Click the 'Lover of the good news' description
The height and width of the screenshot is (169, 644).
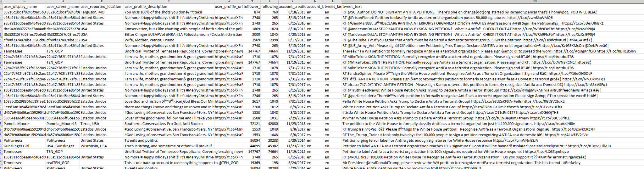169,118
